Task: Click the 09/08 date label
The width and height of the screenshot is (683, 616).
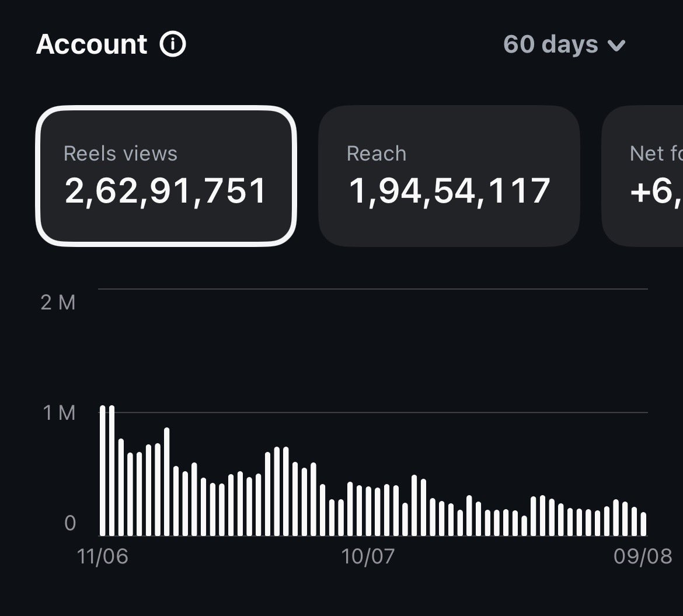Action: point(643,556)
